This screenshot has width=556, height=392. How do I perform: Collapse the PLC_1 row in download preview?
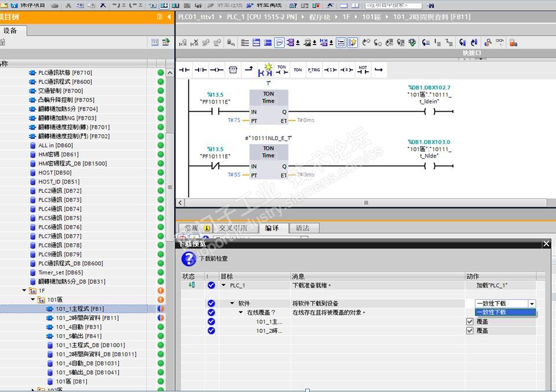224,285
